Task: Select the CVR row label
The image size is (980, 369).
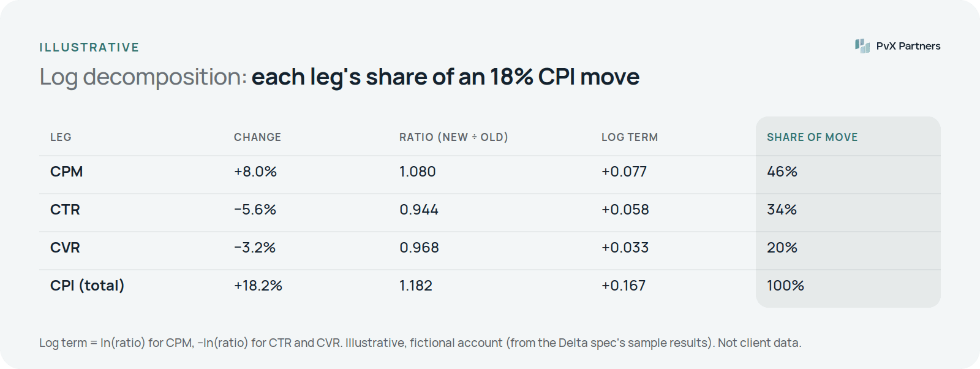Action: pyautogui.click(x=65, y=248)
